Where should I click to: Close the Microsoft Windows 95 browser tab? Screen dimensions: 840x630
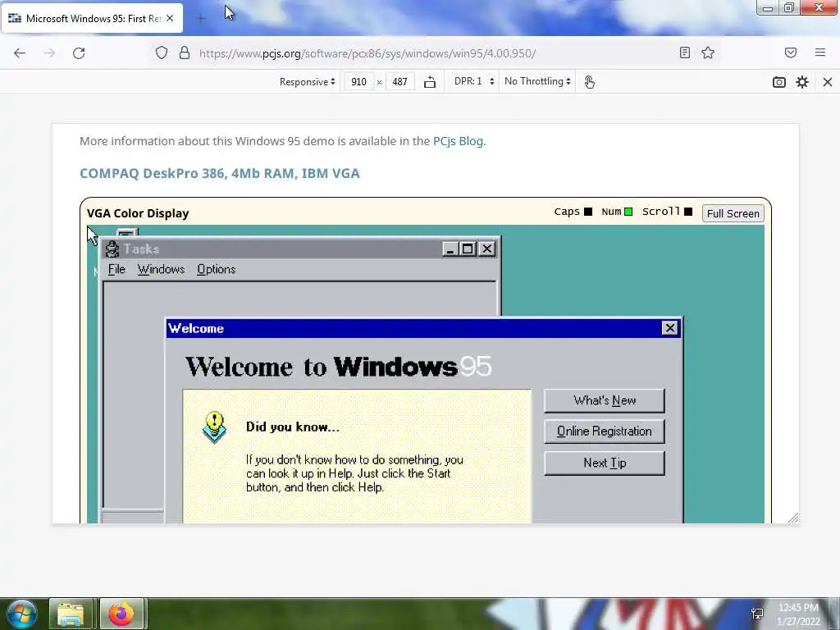pos(170,18)
